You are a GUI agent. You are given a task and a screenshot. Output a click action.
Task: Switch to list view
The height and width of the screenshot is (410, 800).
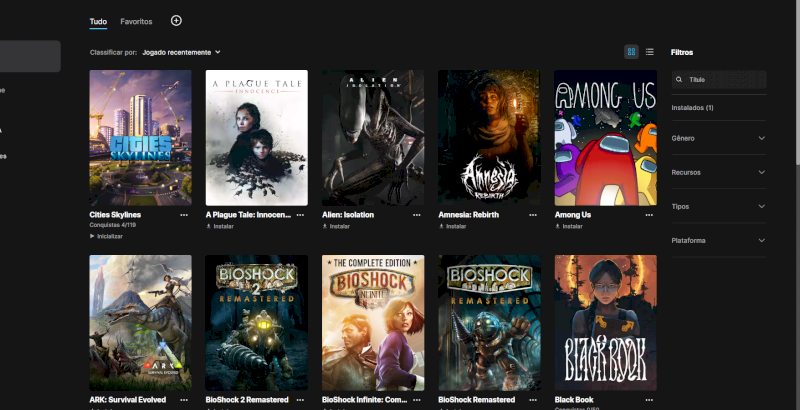coord(649,52)
